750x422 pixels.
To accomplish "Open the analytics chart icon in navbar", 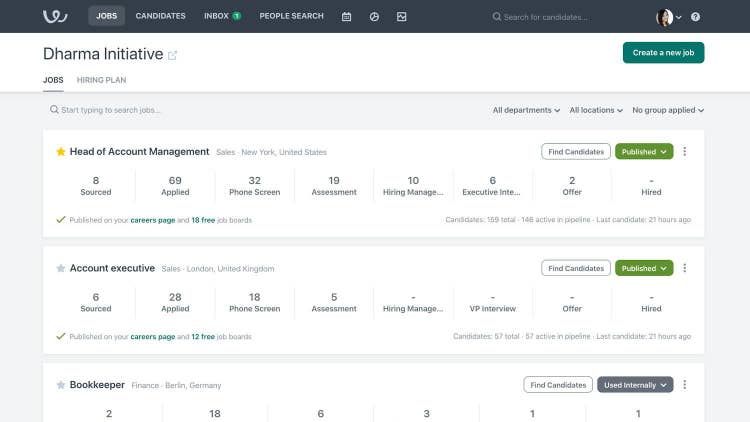I will click(x=401, y=17).
